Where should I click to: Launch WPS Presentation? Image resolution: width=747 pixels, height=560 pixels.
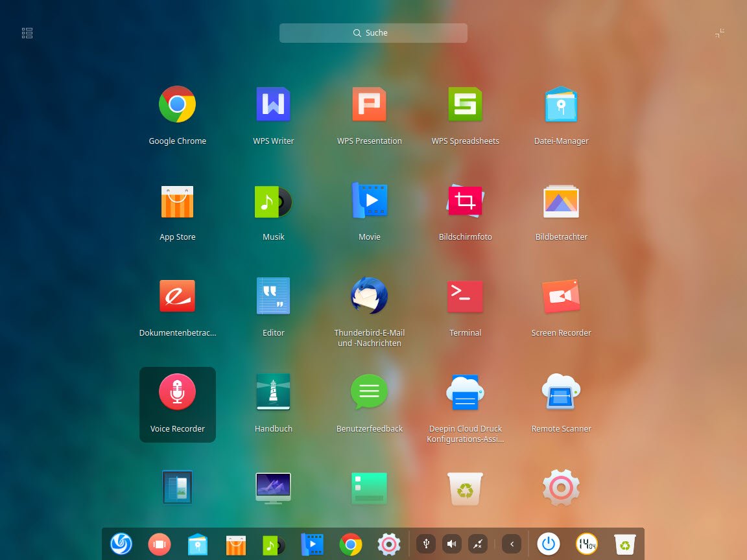(x=369, y=105)
